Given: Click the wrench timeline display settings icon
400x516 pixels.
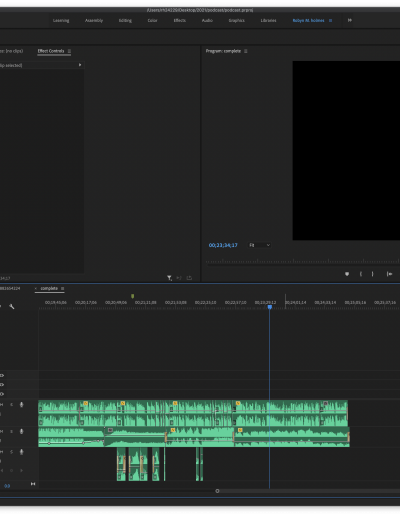Looking at the screenshot, I should tap(12, 306).
